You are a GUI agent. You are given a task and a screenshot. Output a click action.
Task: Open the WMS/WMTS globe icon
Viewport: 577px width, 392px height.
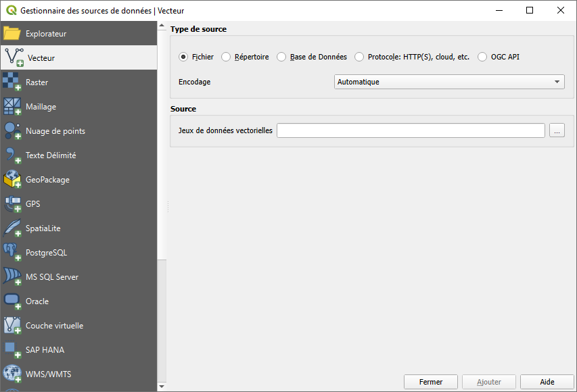point(12,374)
